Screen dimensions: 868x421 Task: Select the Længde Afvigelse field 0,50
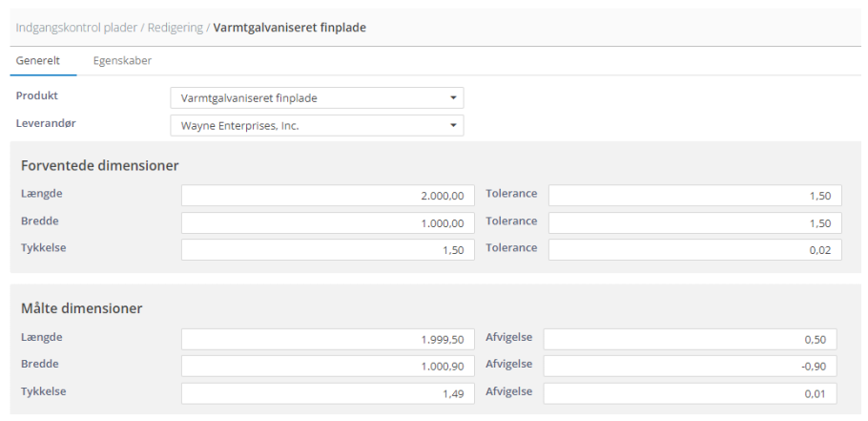[x=690, y=339]
